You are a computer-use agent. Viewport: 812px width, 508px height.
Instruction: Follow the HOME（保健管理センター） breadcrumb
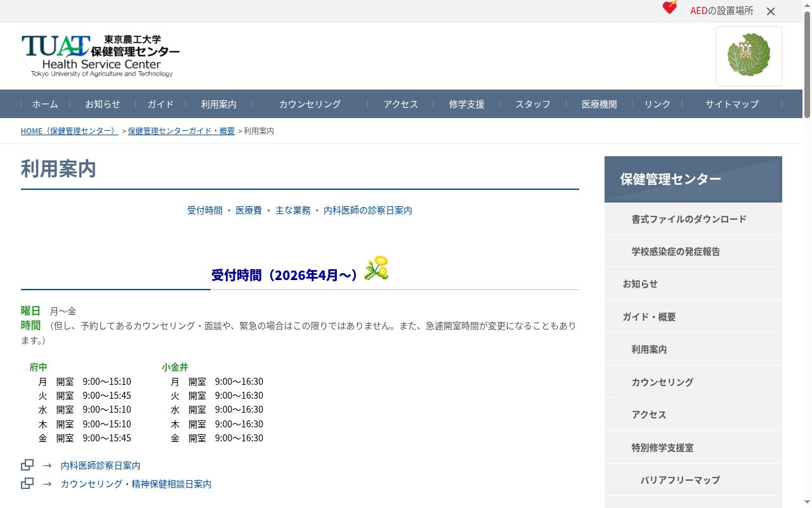point(70,131)
